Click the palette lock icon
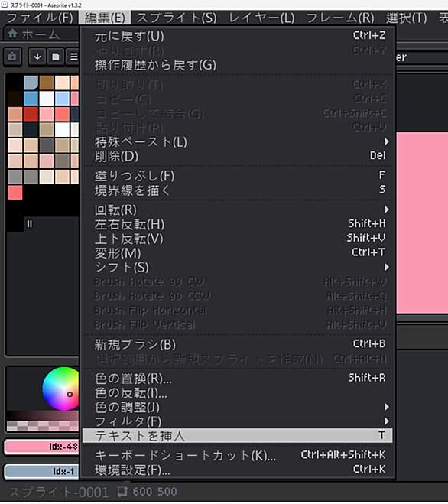Screen dimensions: 448x504 click(x=12, y=57)
